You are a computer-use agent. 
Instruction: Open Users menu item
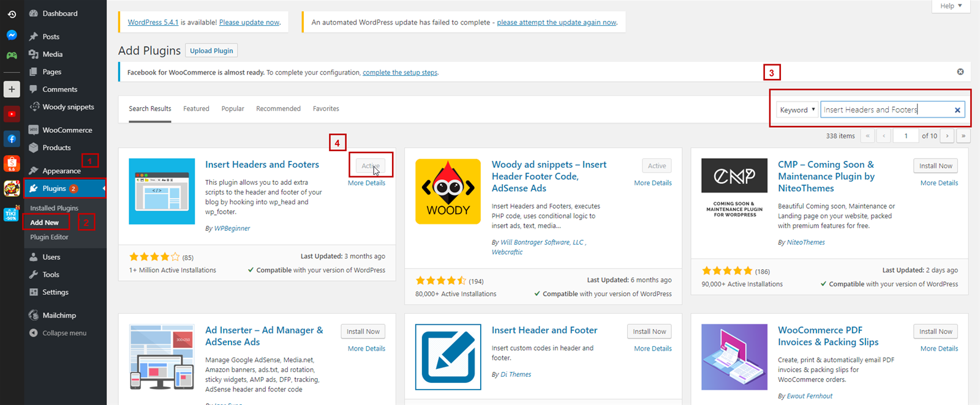(51, 258)
